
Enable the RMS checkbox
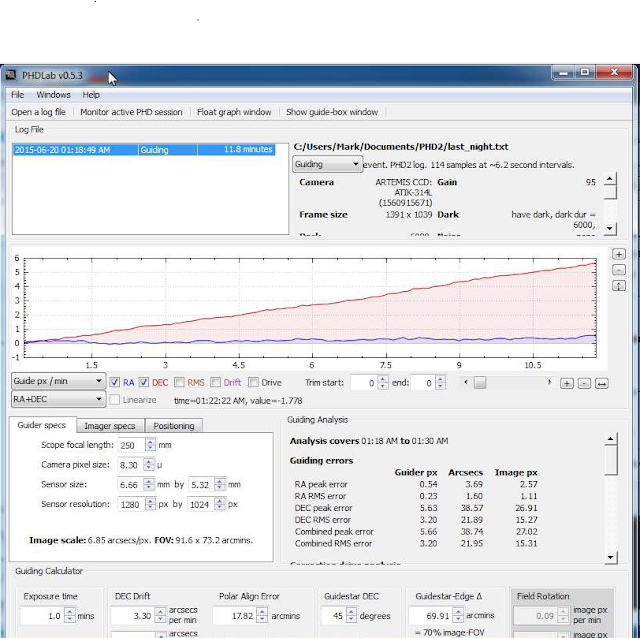179,382
